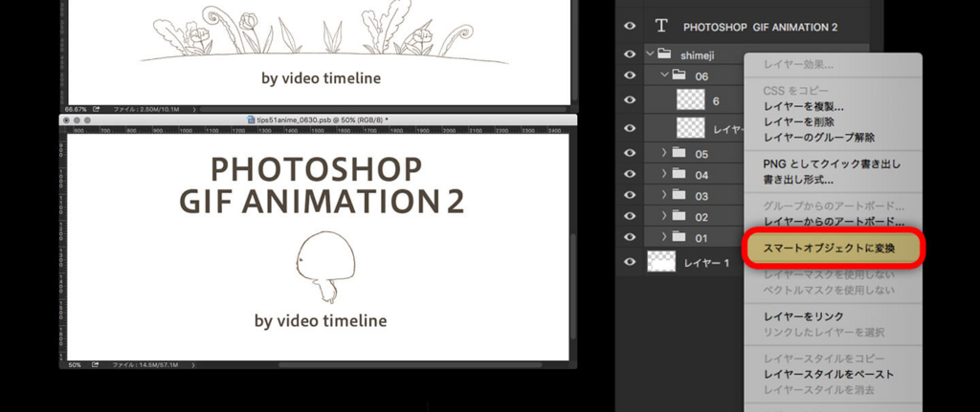Hide the レイヤー 1 layer

[630, 262]
